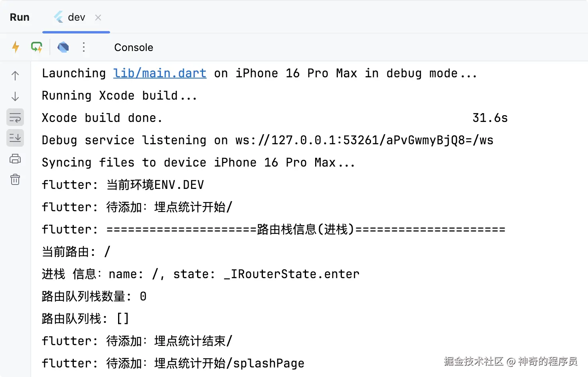
Task: Switch to the Console tab
Action: click(133, 47)
